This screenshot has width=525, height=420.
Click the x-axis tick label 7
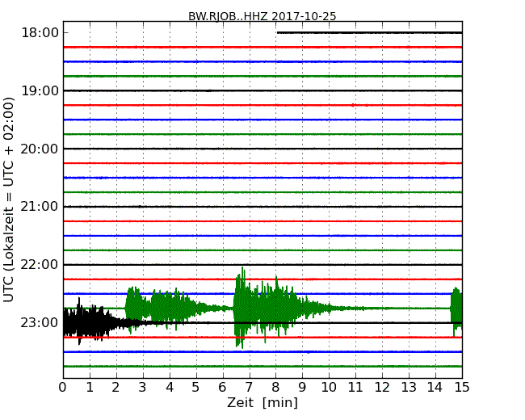tap(249, 388)
